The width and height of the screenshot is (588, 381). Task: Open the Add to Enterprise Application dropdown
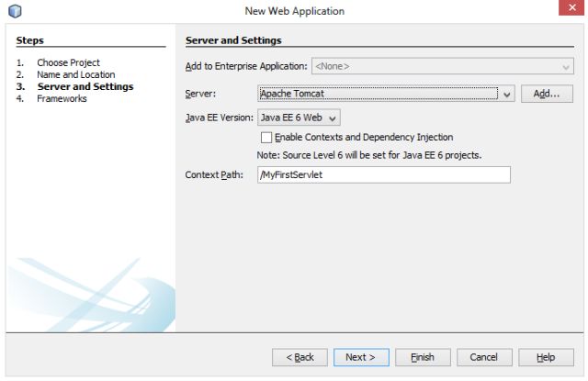coord(442,66)
